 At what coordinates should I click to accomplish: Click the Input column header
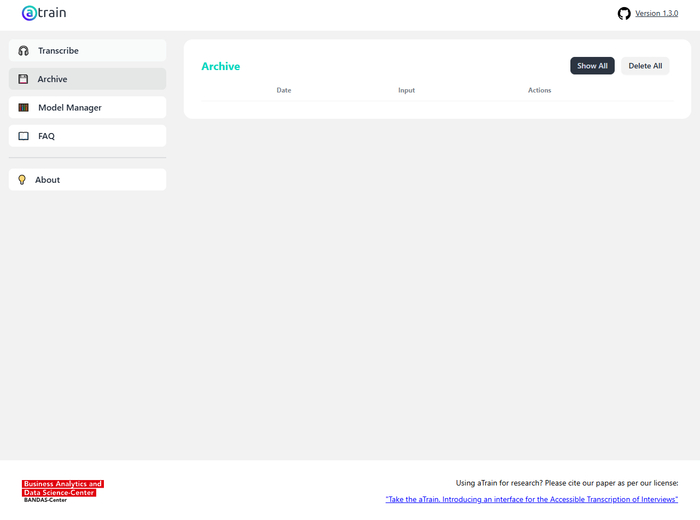(x=406, y=90)
